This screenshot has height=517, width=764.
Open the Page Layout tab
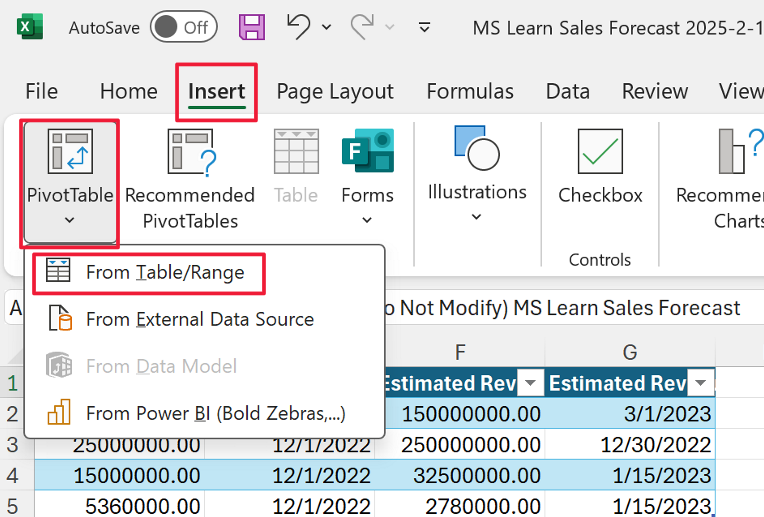pyautogui.click(x=335, y=92)
